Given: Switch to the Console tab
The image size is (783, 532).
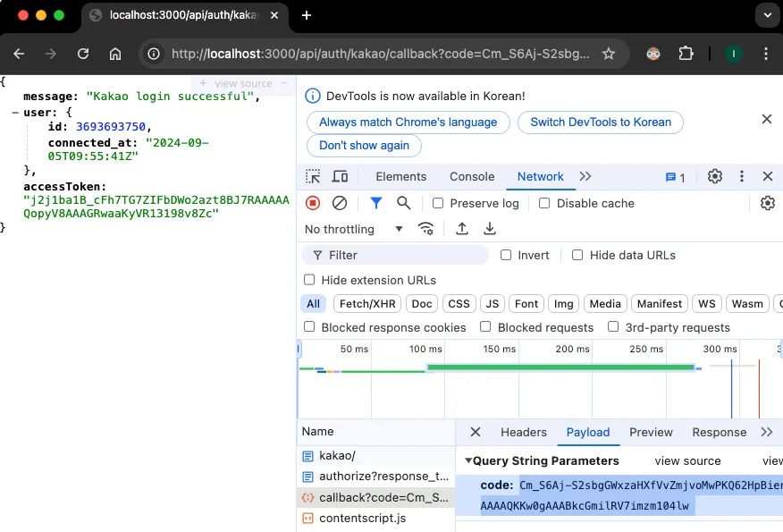Looking at the screenshot, I should (472, 177).
